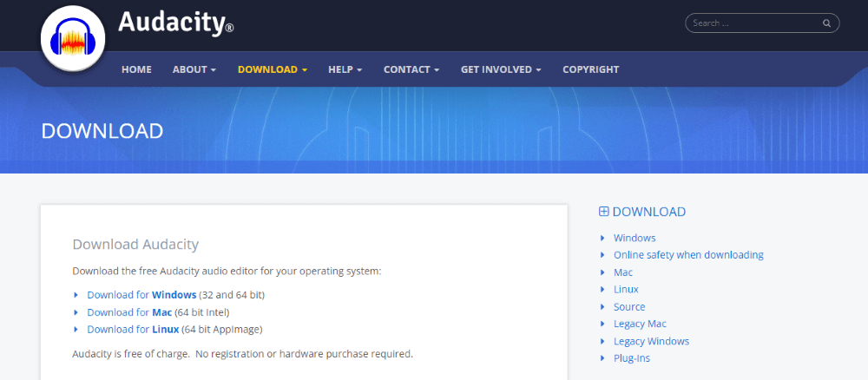The height and width of the screenshot is (380, 868).
Task: Click the large DOWNLOAD banner title
Action: tap(102, 131)
